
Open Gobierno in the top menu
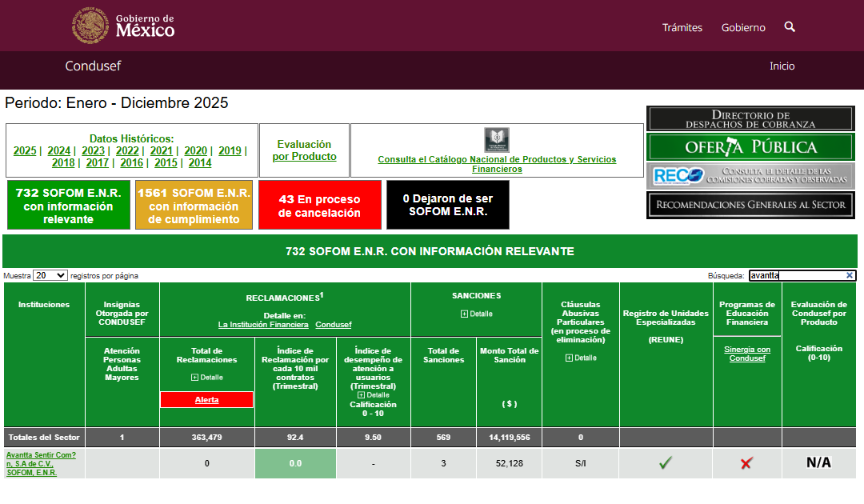pos(743,27)
